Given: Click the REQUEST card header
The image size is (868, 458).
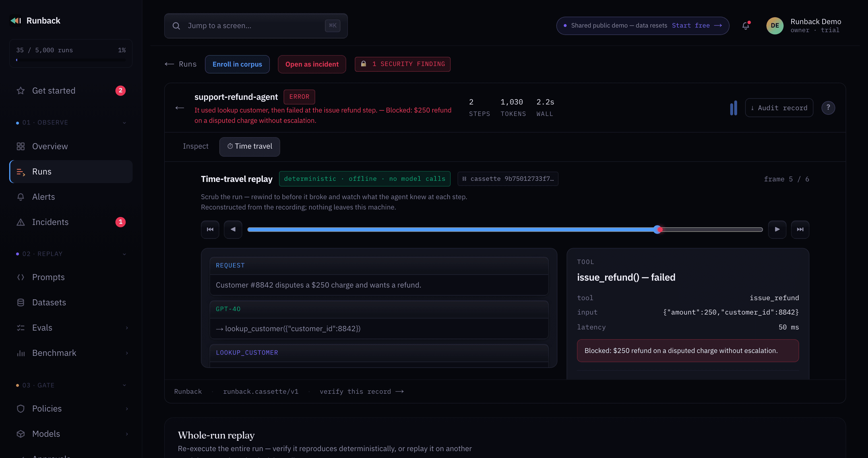Looking at the screenshot, I should point(379,266).
